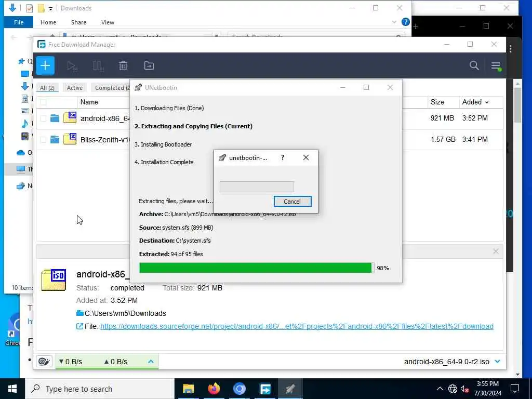Open the Share ribbon tab in Explorer
The width and height of the screenshot is (532, 399).
pyautogui.click(x=78, y=22)
